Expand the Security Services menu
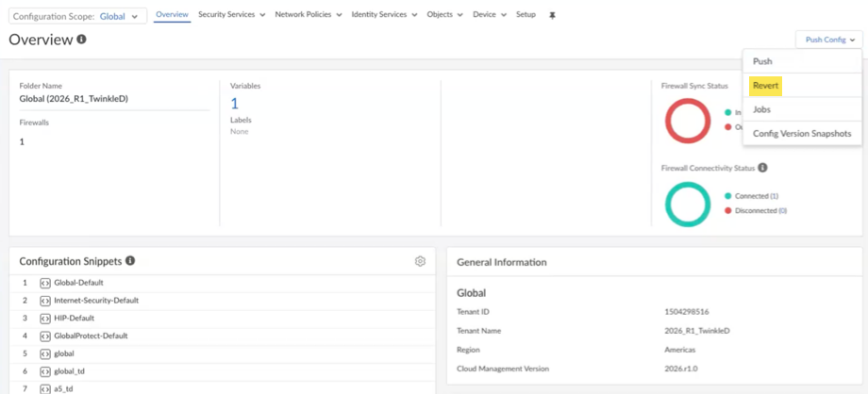This screenshot has width=868, height=394. coord(231,15)
